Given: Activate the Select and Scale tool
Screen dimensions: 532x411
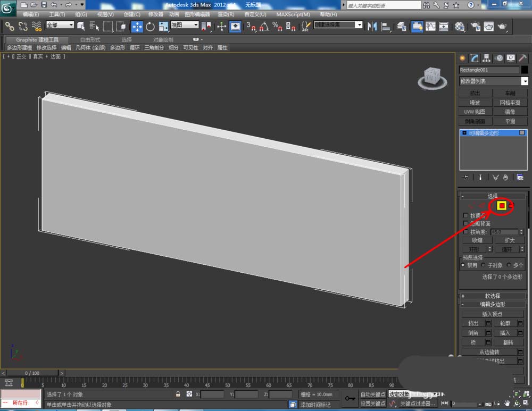Looking at the screenshot, I should pyautogui.click(x=163, y=26).
